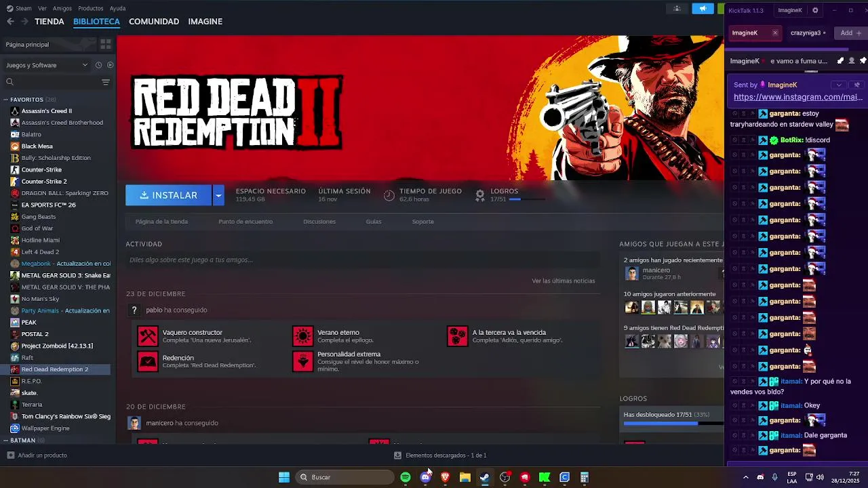Click the system tray volume icon

(820, 477)
